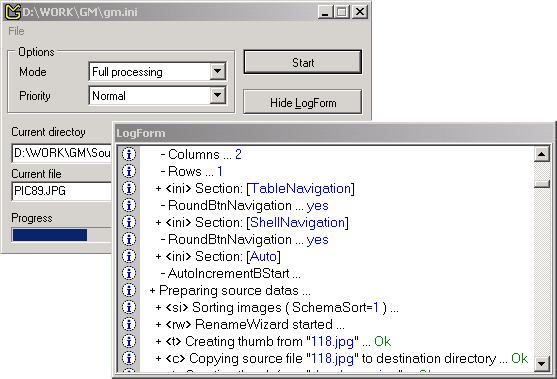The image size is (557, 379).
Task: Click the Current file field showing PIC89.JPG
Action: coord(61,191)
